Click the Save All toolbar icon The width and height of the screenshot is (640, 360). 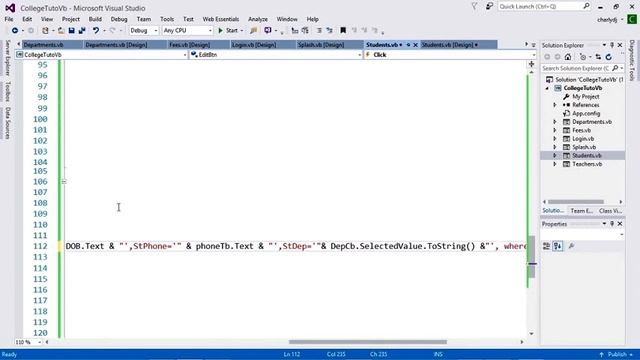coord(82,31)
